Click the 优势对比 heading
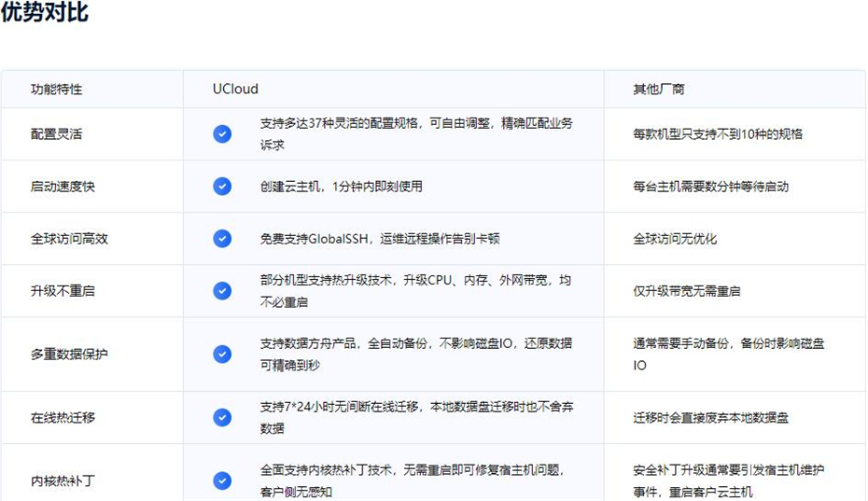Screen dimensions: 868x501 pyautogui.click(x=44, y=11)
